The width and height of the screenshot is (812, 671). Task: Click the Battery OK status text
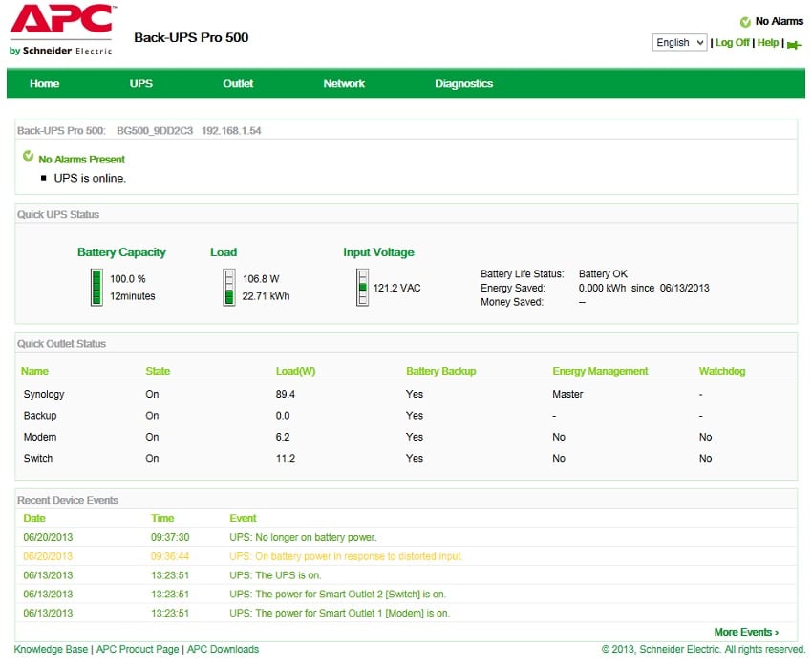(603, 273)
